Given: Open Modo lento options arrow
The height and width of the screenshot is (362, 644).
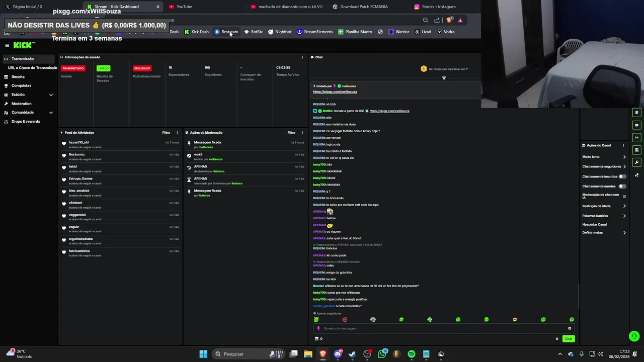Looking at the screenshot, I should pyautogui.click(x=624, y=157).
